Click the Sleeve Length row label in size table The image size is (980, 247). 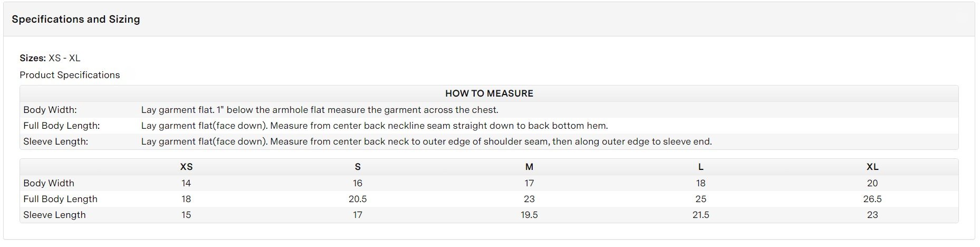[x=54, y=215]
